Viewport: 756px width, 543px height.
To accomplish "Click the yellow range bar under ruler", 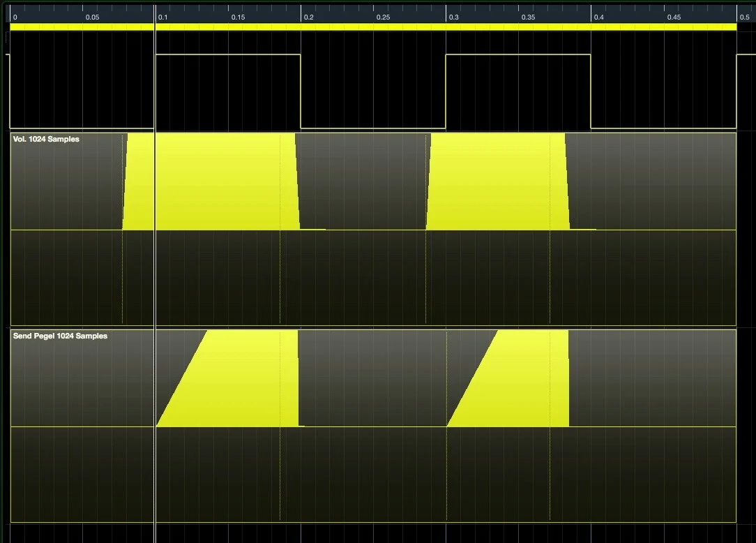I will (x=373, y=27).
